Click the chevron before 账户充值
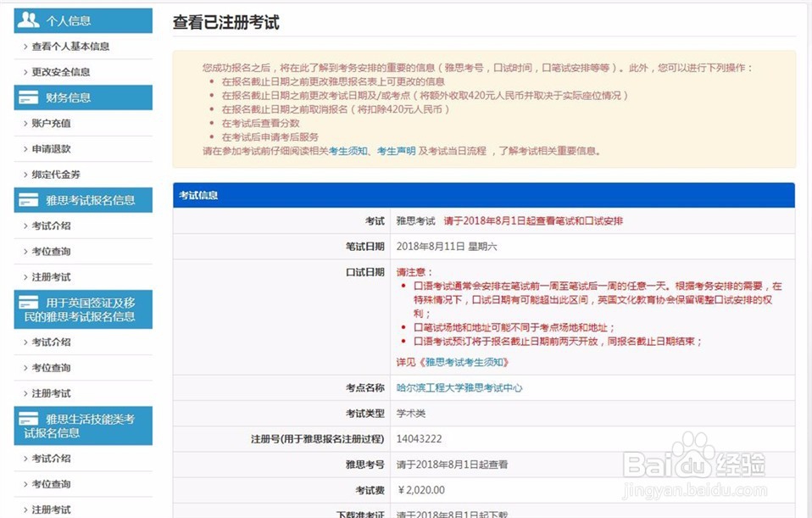The image size is (812, 518). (25, 123)
